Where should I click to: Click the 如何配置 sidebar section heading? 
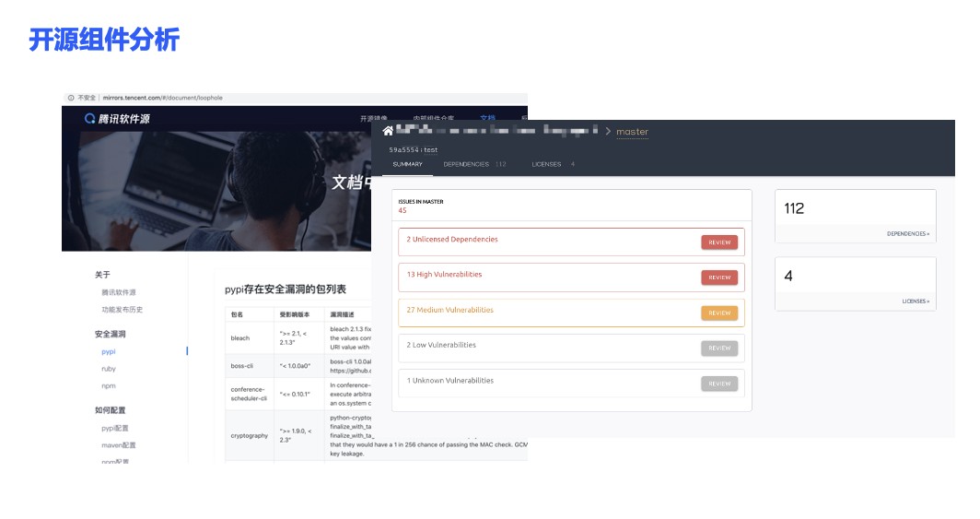click(110, 410)
